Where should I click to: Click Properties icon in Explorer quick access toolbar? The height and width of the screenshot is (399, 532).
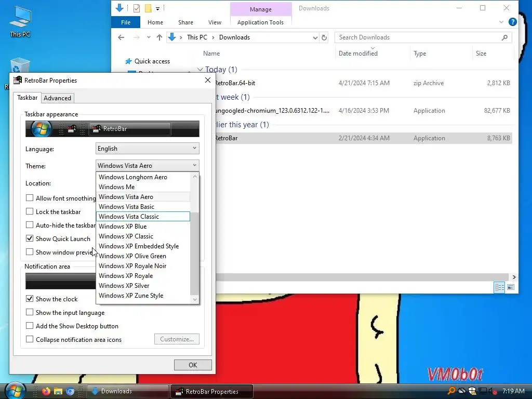pyautogui.click(x=137, y=8)
